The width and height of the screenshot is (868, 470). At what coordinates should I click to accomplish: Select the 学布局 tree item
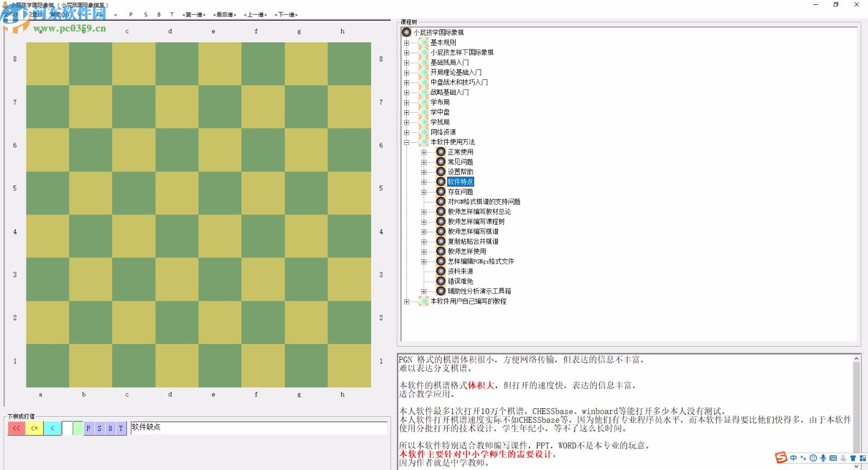(440, 102)
